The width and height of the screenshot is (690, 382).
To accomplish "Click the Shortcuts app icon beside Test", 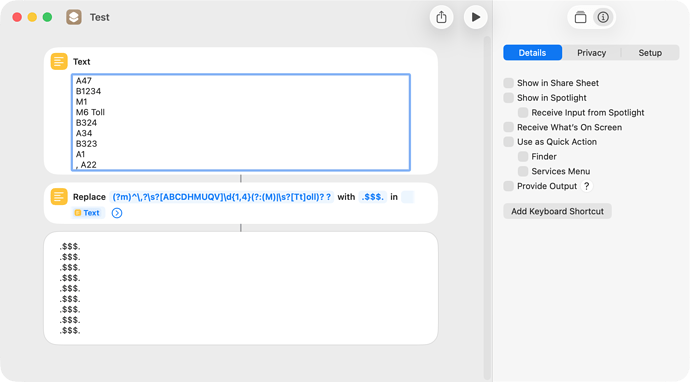I will click(74, 17).
